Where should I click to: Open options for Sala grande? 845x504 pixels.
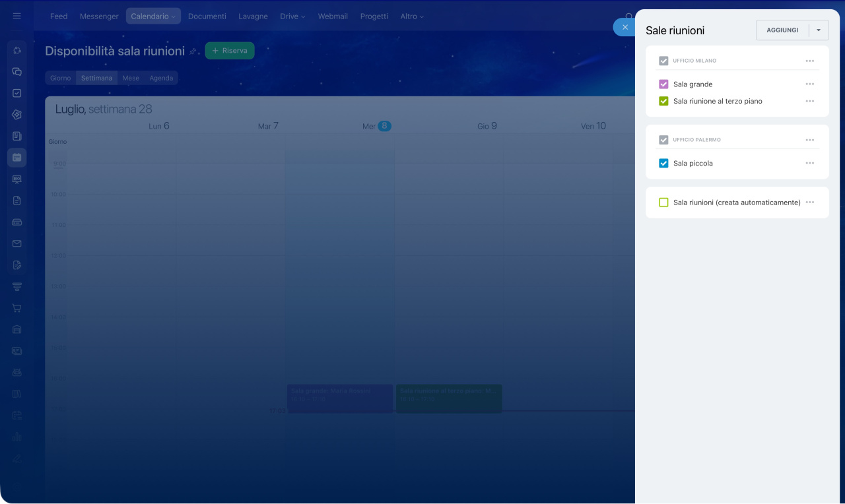(x=810, y=84)
